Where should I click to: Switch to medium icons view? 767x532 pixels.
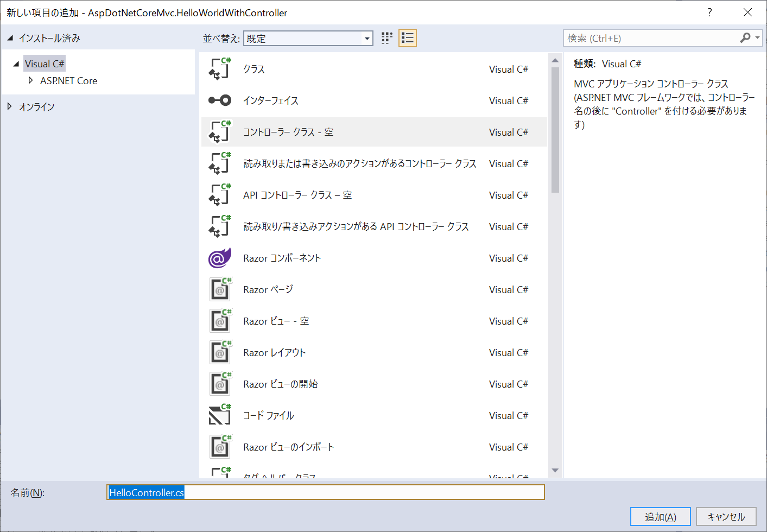click(387, 38)
